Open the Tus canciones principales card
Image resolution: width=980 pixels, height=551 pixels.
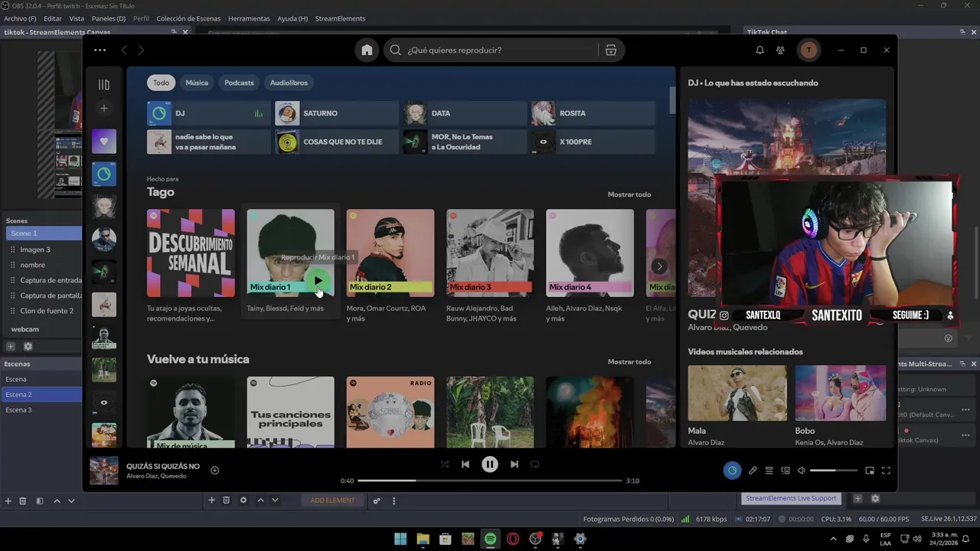pyautogui.click(x=290, y=412)
